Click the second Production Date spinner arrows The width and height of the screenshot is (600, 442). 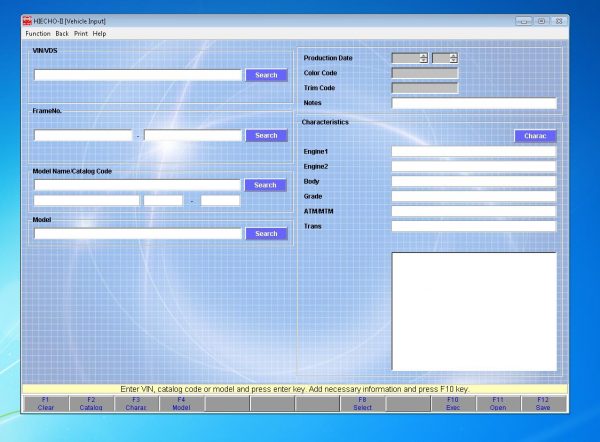click(453, 58)
